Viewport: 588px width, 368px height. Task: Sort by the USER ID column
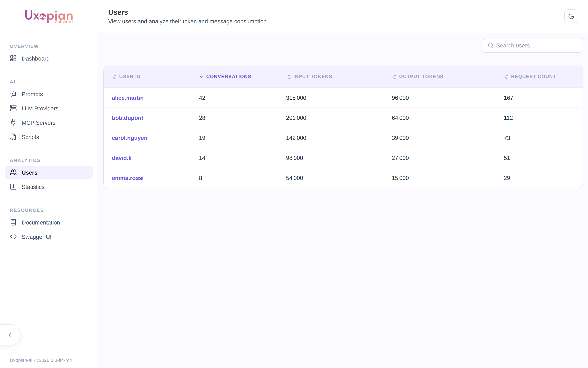click(127, 77)
